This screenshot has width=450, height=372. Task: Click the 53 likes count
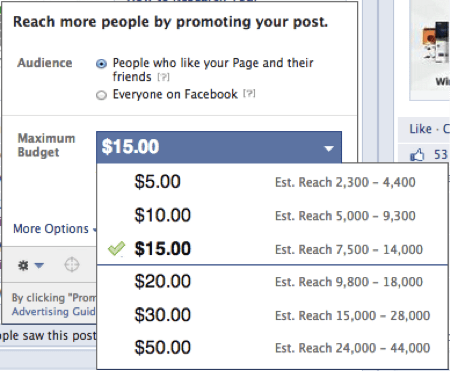coord(440,155)
